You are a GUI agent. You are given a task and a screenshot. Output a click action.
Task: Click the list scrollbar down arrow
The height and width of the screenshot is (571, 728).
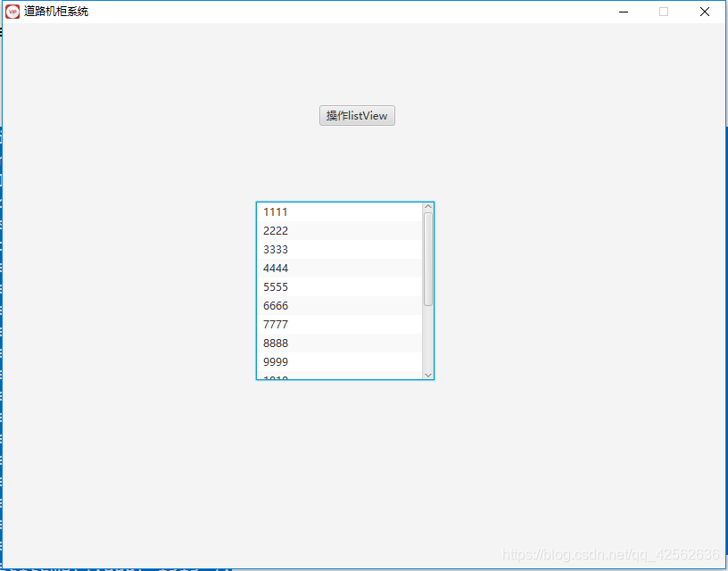[428, 375]
